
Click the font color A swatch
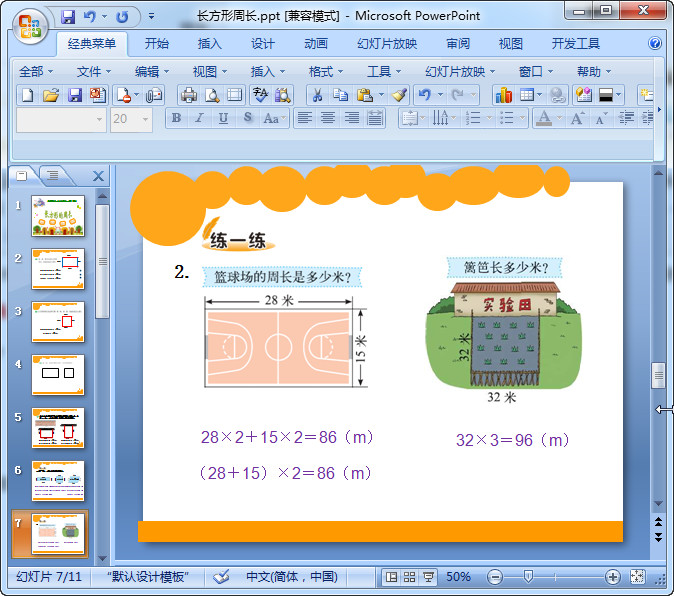[544, 118]
